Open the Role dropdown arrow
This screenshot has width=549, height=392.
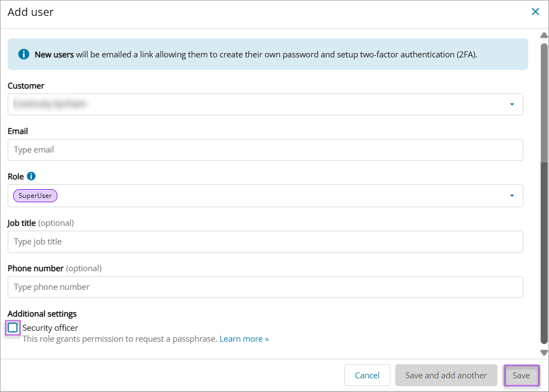(512, 196)
